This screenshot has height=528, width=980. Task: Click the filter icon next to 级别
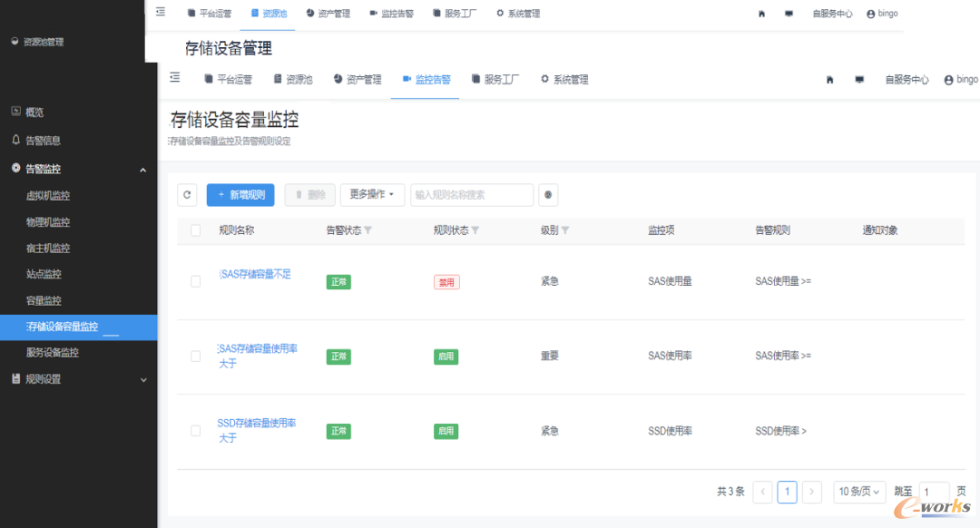pyautogui.click(x=565, y=230)
